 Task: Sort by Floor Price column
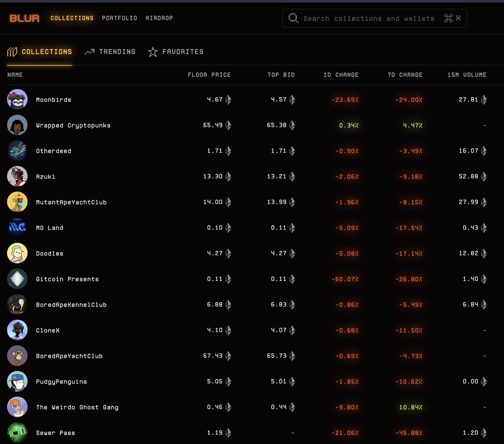[x=209, y=75]
